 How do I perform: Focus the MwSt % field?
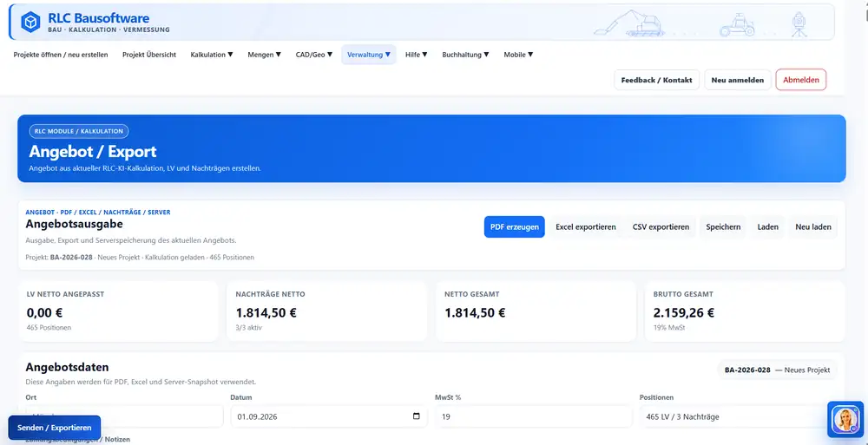(534, 416)
